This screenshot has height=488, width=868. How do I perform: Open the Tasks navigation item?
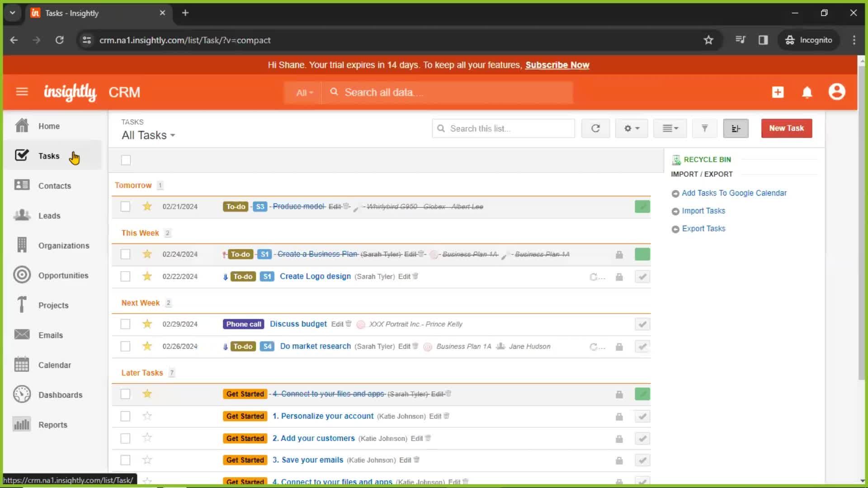[x=49, y=155]
